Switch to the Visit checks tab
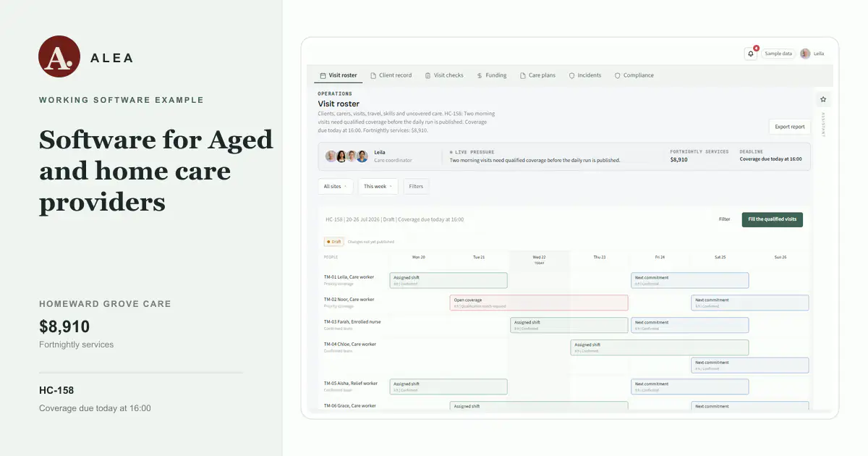The width and height of the screenshot is (868, 456). point(444,75)
